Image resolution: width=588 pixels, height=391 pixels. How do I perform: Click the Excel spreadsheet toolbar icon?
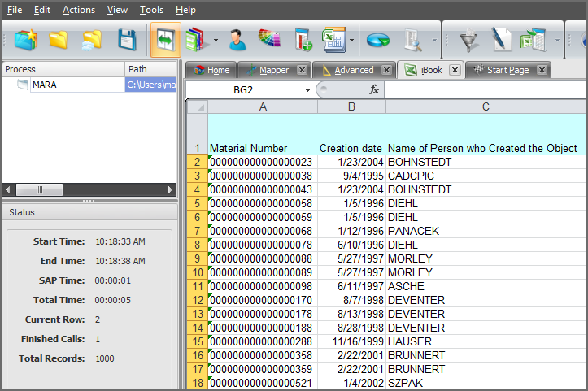pos(333,39)
